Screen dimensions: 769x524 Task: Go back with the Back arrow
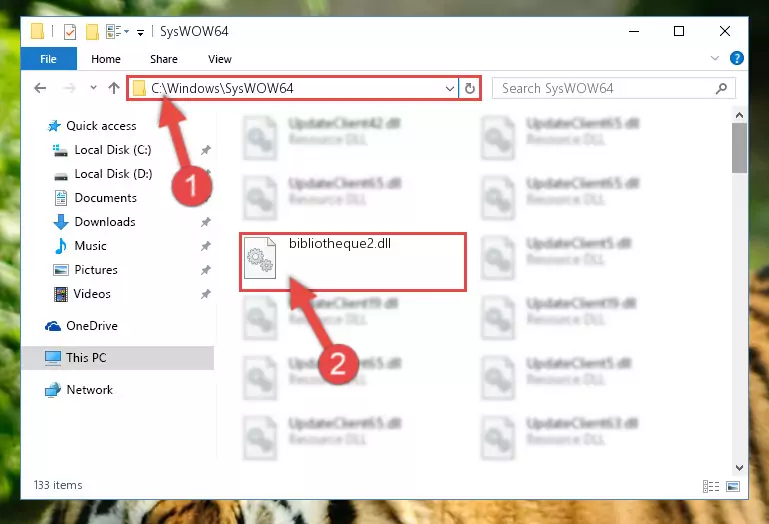40,88
